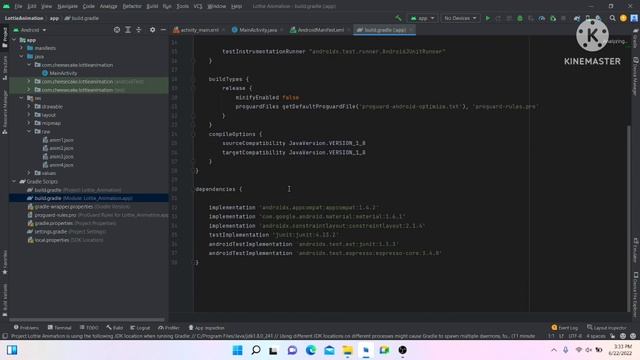The height and width of the screenshot is (360, 640).
Task: Collapse the Gradle Scripts node
Action: 15,181
